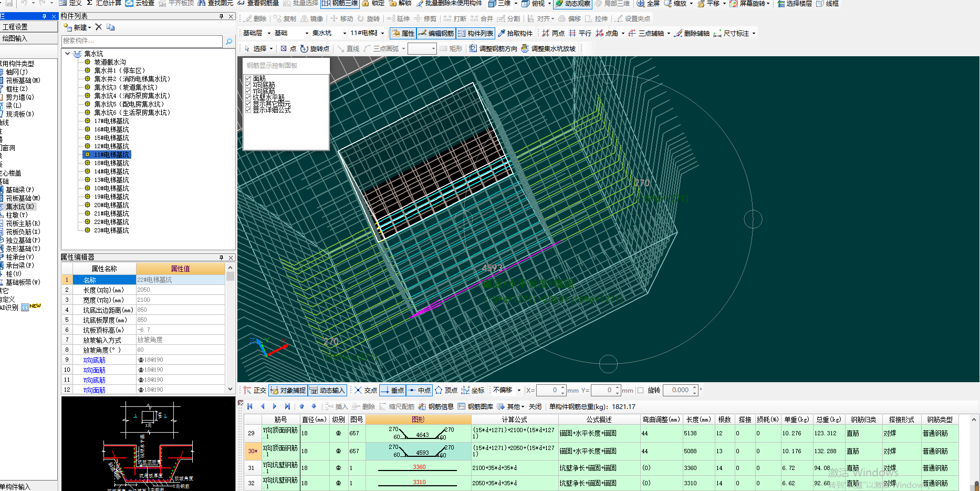Image resolution: width=980 pixels, height=491 pixels.
Task: Open 屏幕旋转 dropdown arrow
Action: tap(768, 4)
